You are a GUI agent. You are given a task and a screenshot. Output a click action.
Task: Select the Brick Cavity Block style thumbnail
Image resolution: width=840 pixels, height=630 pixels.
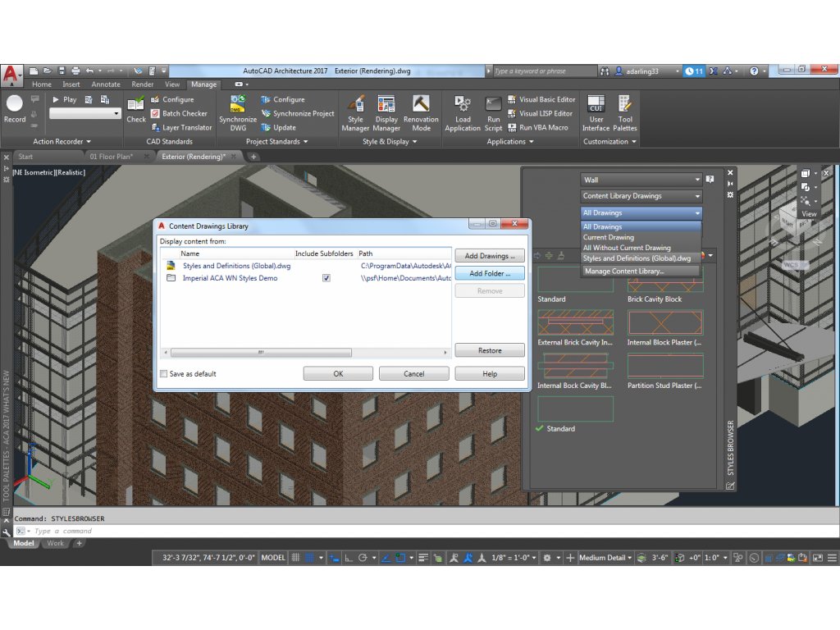[x=664, y=281]
